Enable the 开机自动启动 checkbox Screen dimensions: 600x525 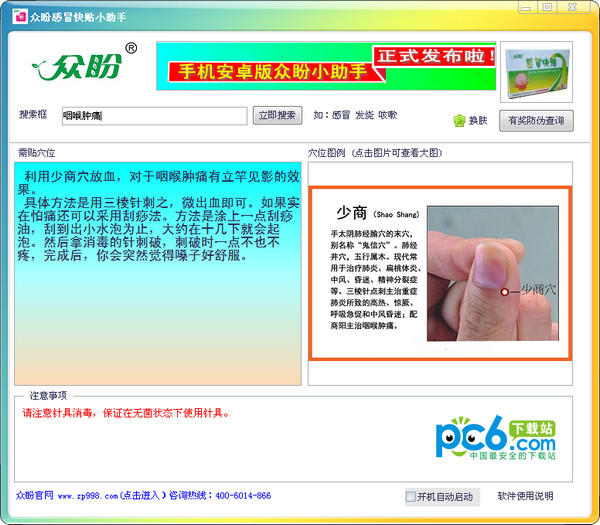[x=411, y=497]
